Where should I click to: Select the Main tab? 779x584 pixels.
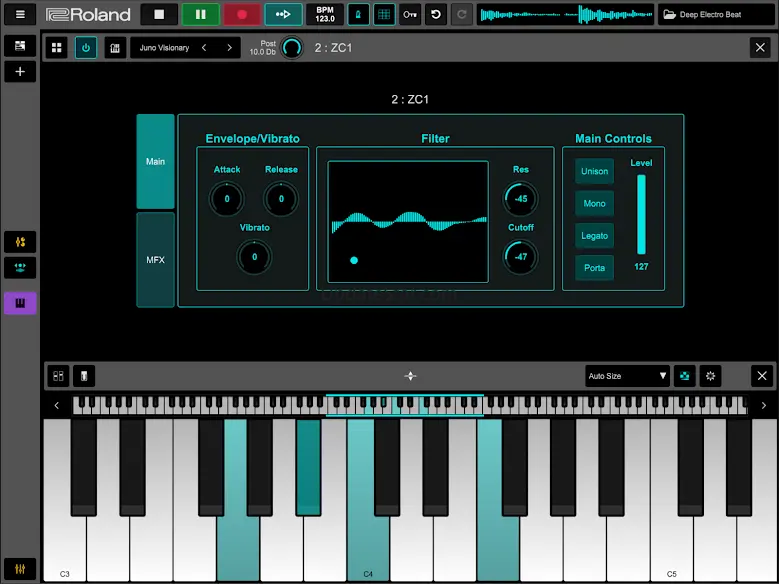155,161
